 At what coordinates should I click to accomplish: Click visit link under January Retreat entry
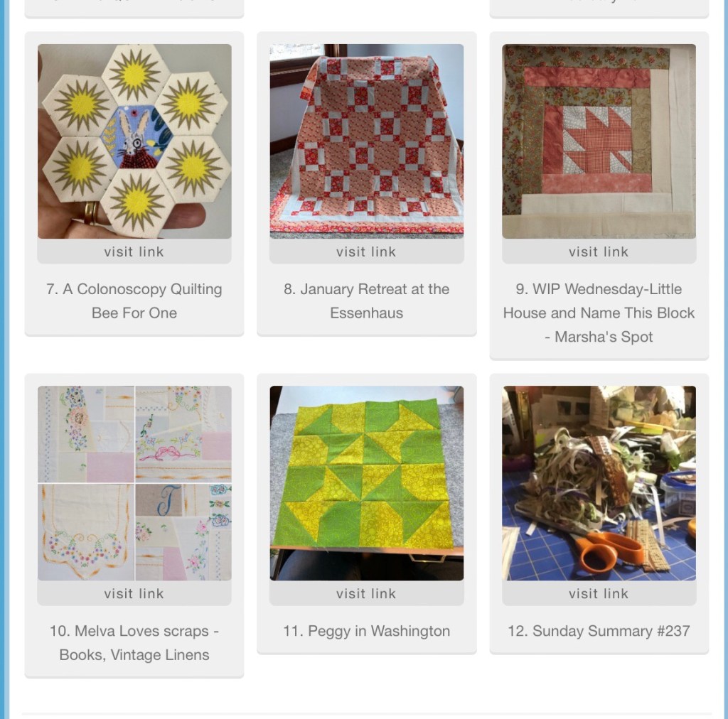point(366,252)
